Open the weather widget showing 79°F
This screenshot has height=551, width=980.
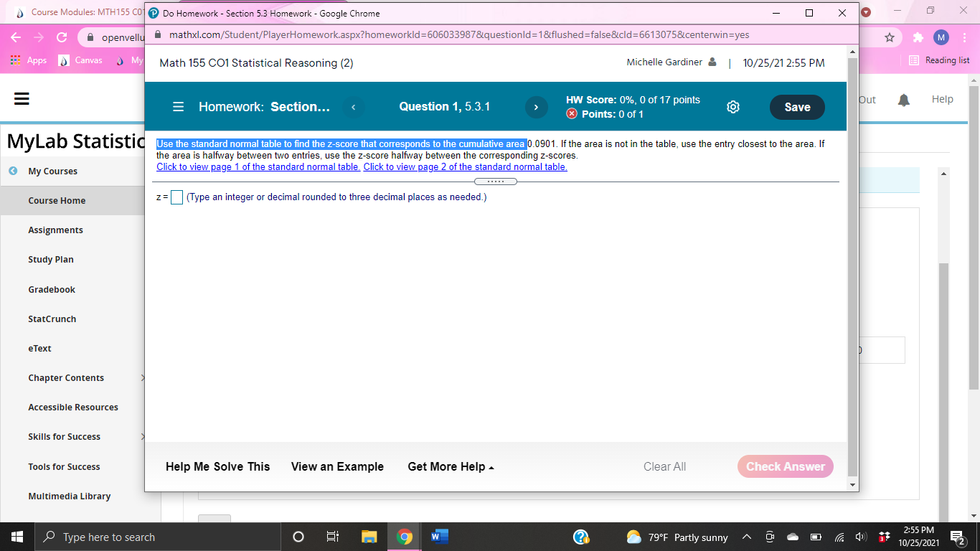[677, 537]
